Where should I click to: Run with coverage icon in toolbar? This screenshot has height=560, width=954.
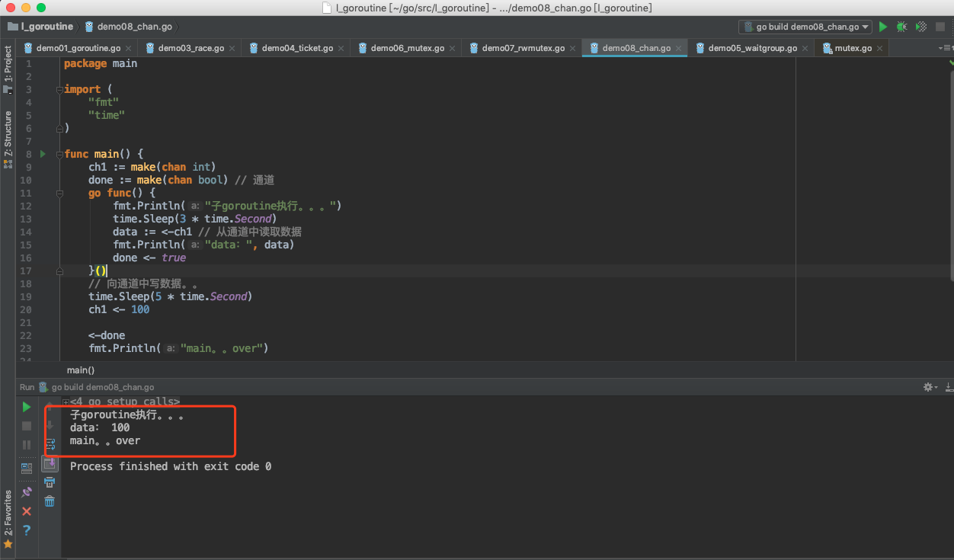[x=921, y=27]
